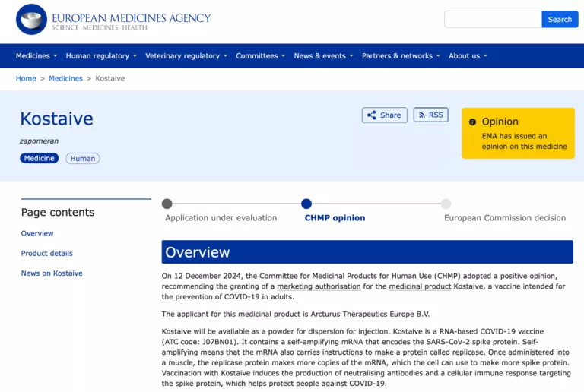Select the CHMP opinion step circle
The height and width of the screenshot is (392, 584).
point(306,204)
